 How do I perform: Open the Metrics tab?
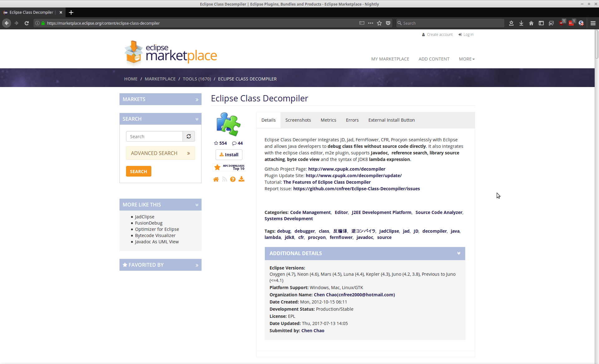(x=328, y=120)
